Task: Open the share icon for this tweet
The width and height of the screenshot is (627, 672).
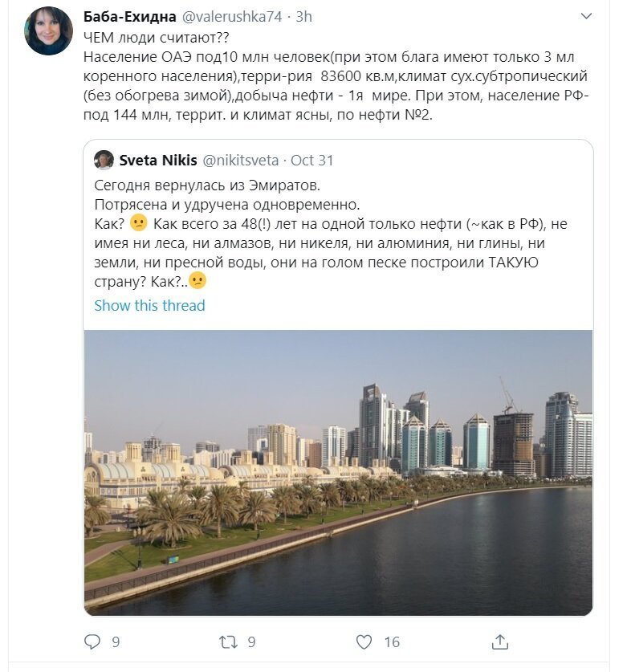Action: tap(499, 641)
